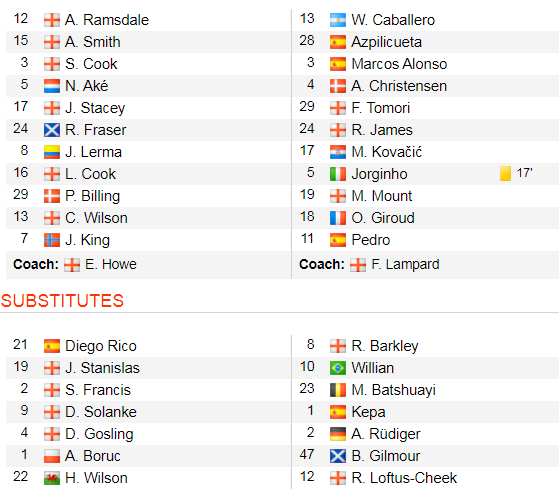Click Jorginho's yellow card icon

click(505, 174)
